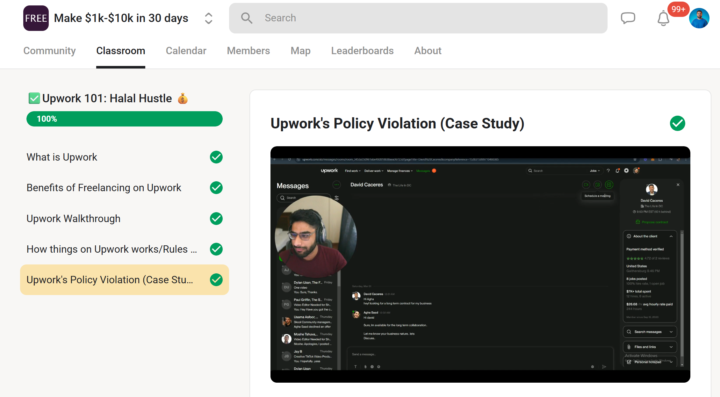Click the upwork logo inside the video

click(x=329, y=170)
